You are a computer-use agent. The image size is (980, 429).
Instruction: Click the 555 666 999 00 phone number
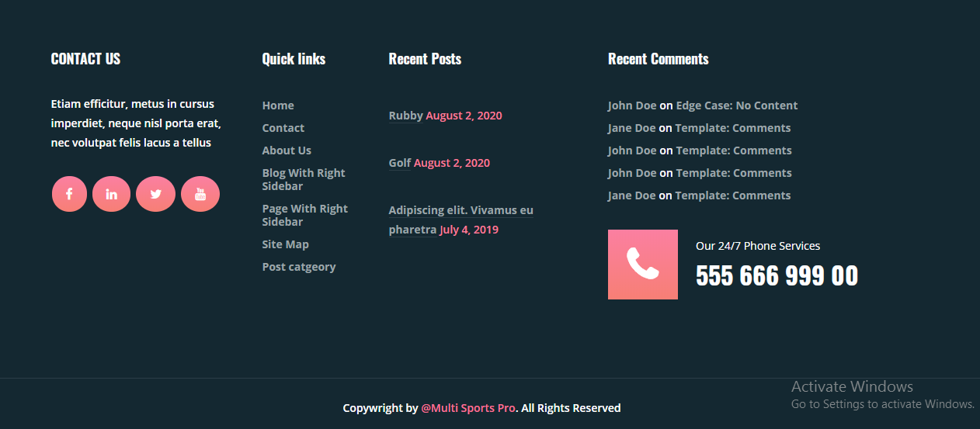click(x=777, y=276)
